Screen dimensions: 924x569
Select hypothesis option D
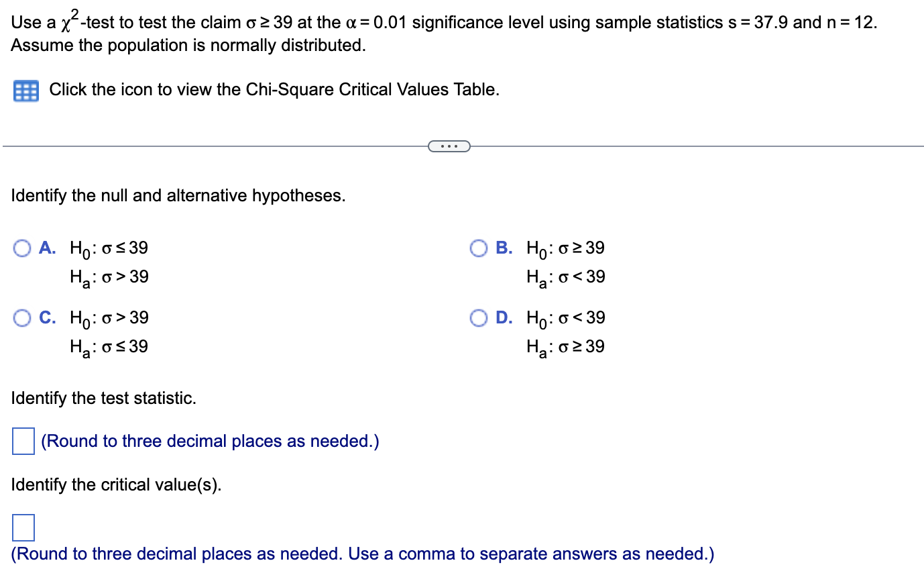(478, 318)
